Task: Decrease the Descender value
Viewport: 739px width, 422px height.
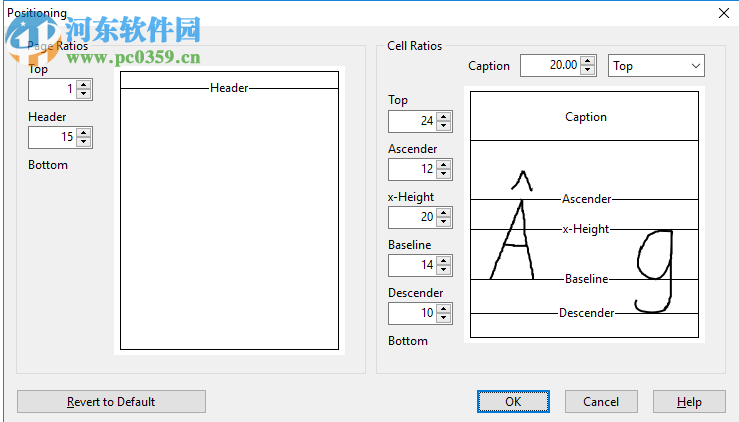Action: coord(443,317)
